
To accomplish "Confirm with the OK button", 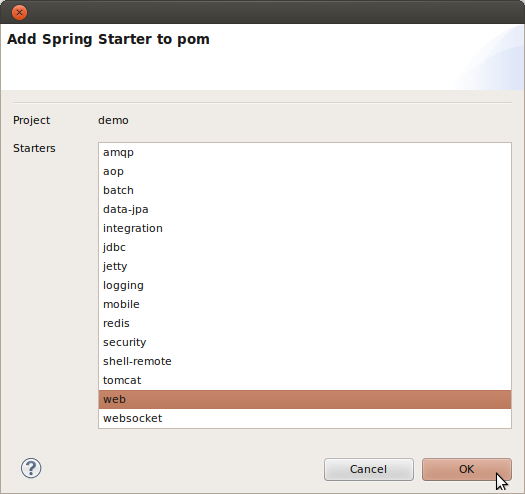I will 467,469.
